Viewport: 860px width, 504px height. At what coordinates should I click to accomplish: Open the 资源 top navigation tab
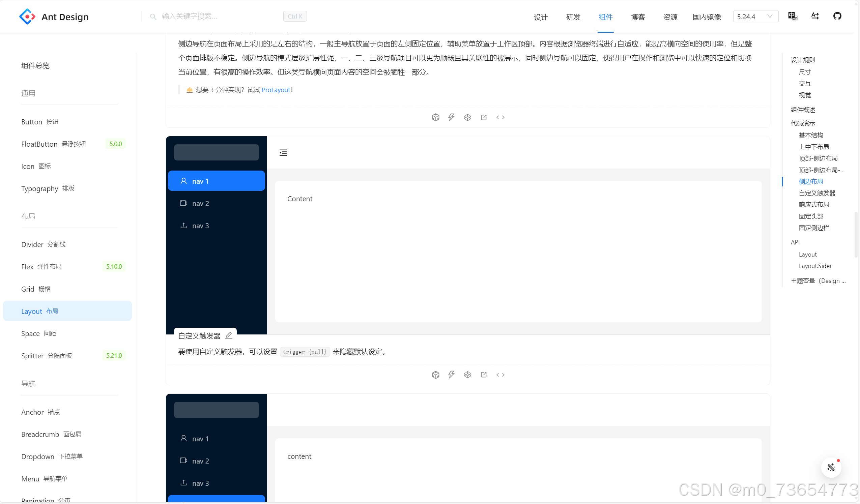[670, 17]
